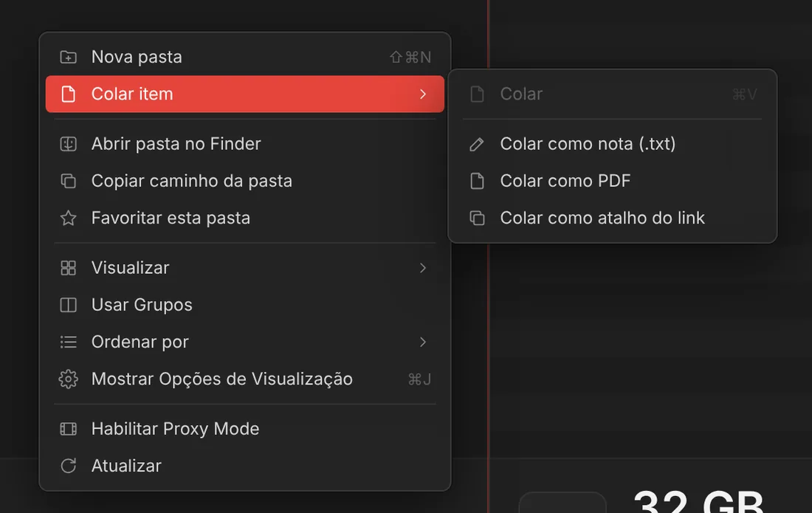
Task: Click the columns icon beside Usar Grupos
Action: (x=69, y=305)
